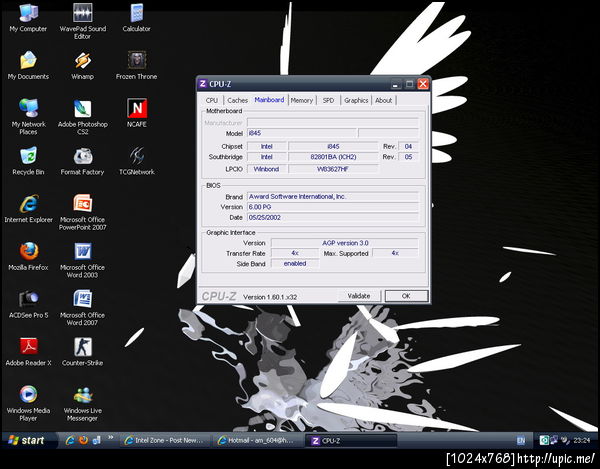This screenshot has height=469, width=600.
Task: Open Windows Media Player icon
Action: pyautogui.click(x=28, y=403)
